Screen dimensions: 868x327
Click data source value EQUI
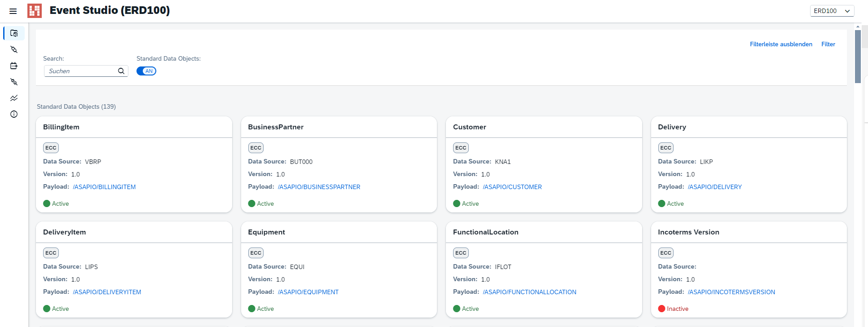(297, 267)
